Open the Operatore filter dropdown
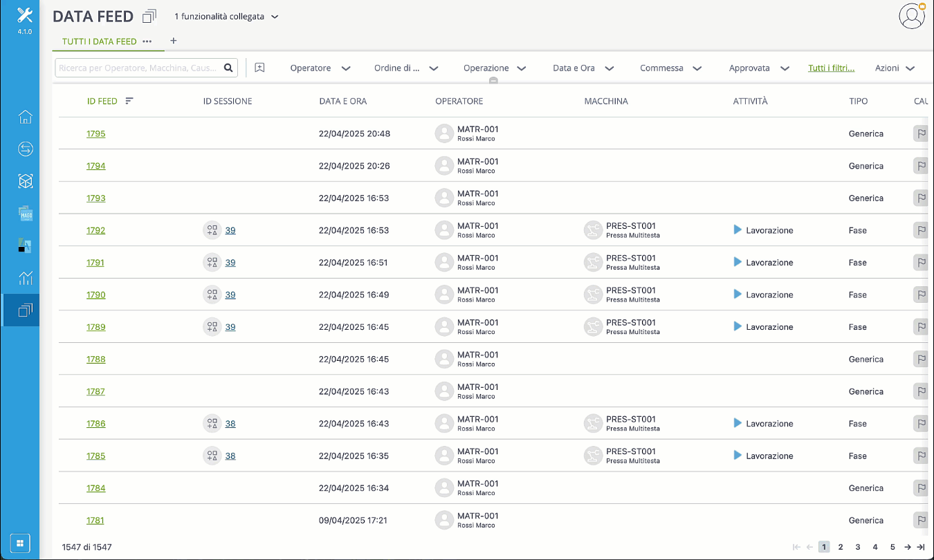 320,68
